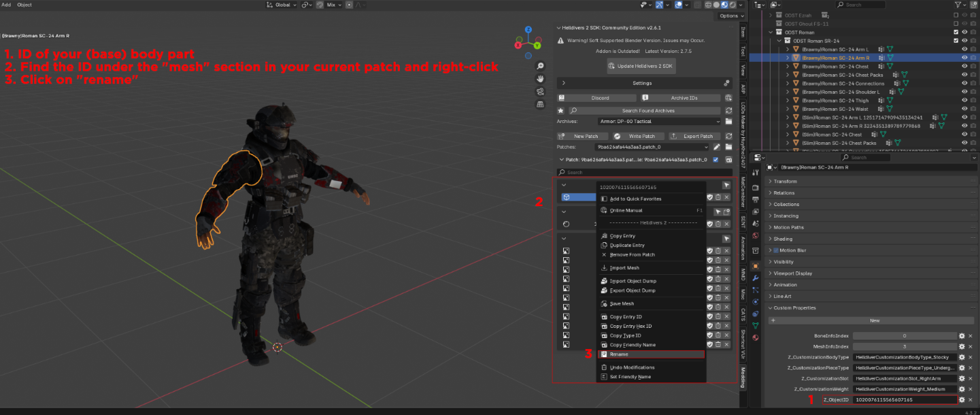Click the favorites star icon beside search
Image resolution: width=980 pixels, height=415 pixels.
tap(560, 110)
